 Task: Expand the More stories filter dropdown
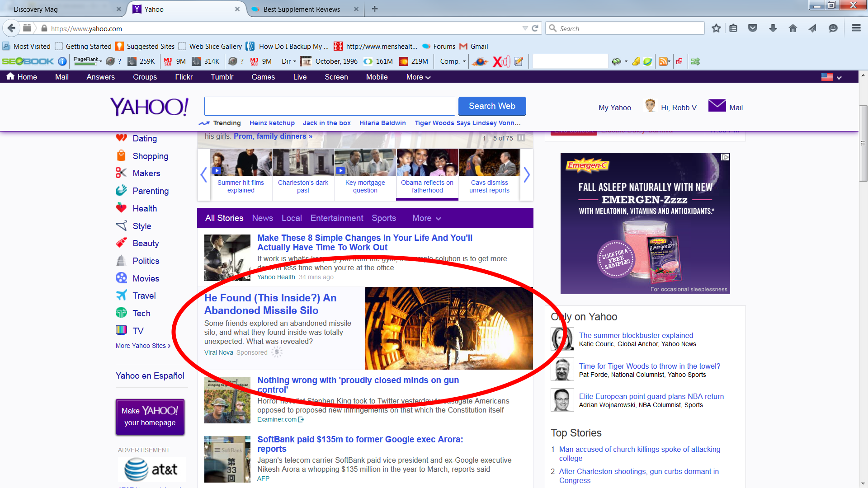(x=426, y=218)
